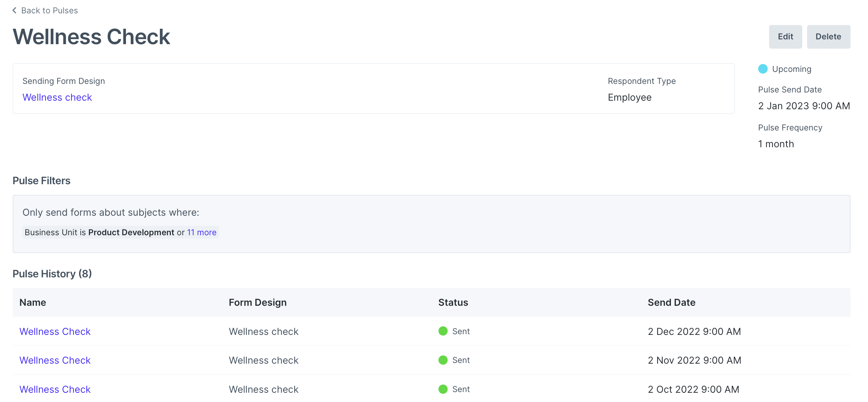Click the Pulse History (8) heading
This screenshot has height=402, width=868.
point(52,274)
